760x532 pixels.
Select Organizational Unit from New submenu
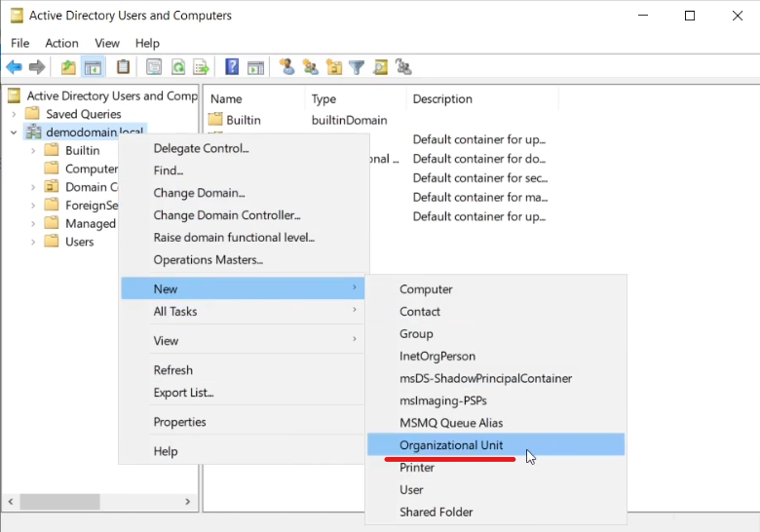451,445
